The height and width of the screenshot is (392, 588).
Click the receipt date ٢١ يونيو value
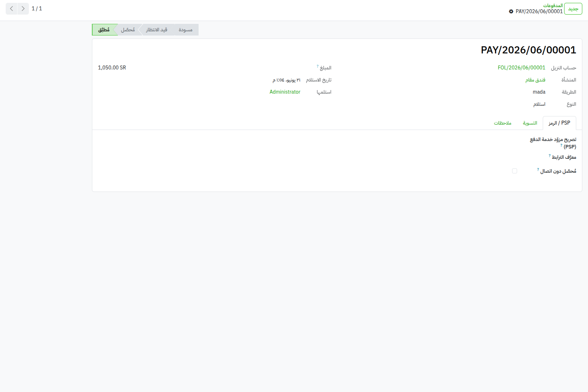coord(287,80)
